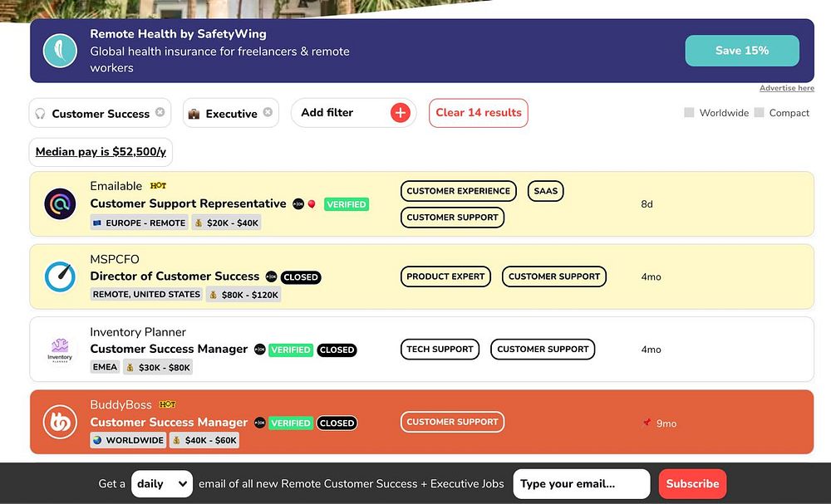Click the MSPCFO gauge logo
This screenshot has height=504, width=831.
(x=60, y=276)
